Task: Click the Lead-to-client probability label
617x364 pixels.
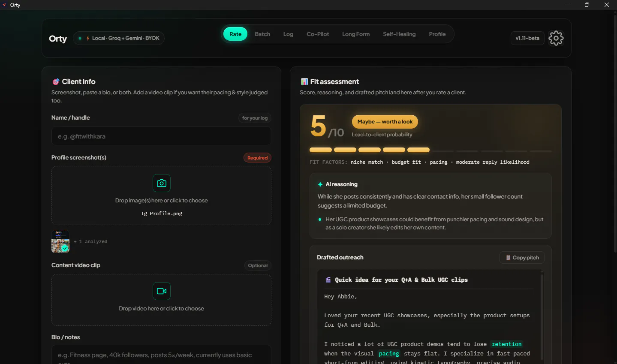Action: click(382, 135)
